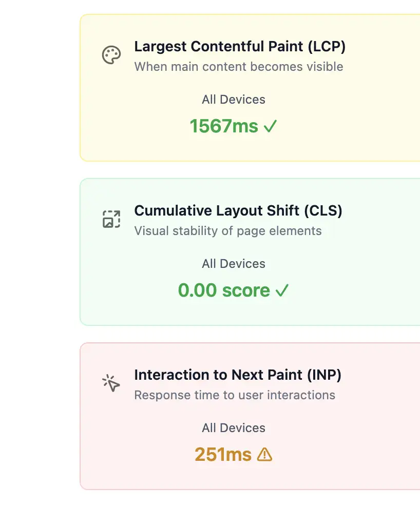Click the 1567ms LCP value
The height and width of the screenshot is (506, 420).
tap(224, 126)
